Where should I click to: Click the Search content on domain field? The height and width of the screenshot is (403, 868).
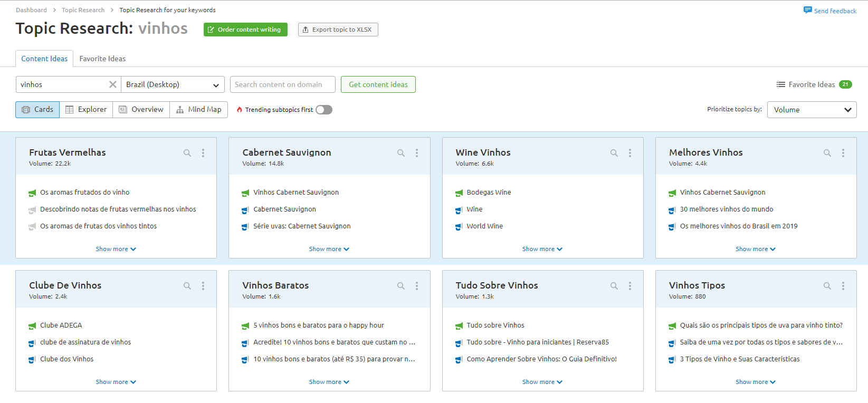click(x=282, y=84)
